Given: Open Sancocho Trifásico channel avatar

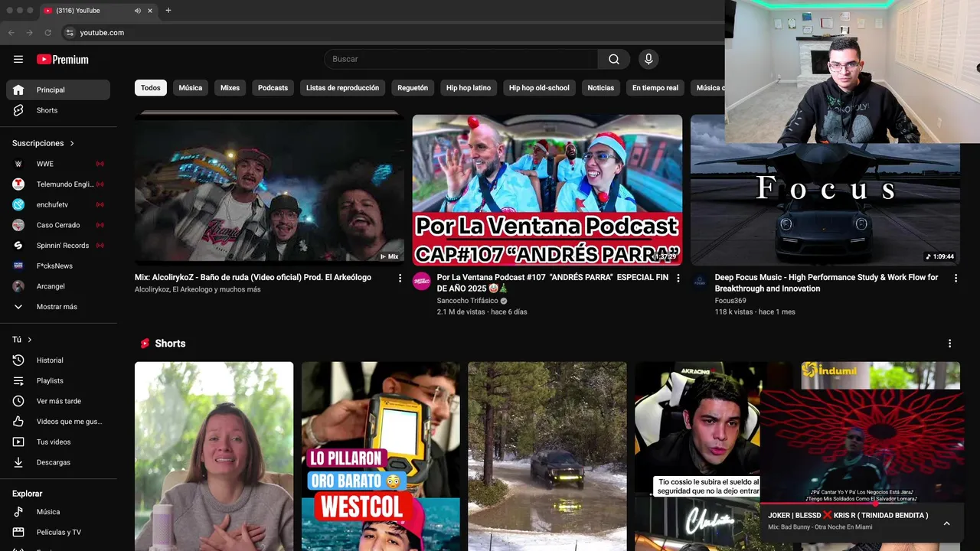Looking at the screenshot, I should pos(422,282).
